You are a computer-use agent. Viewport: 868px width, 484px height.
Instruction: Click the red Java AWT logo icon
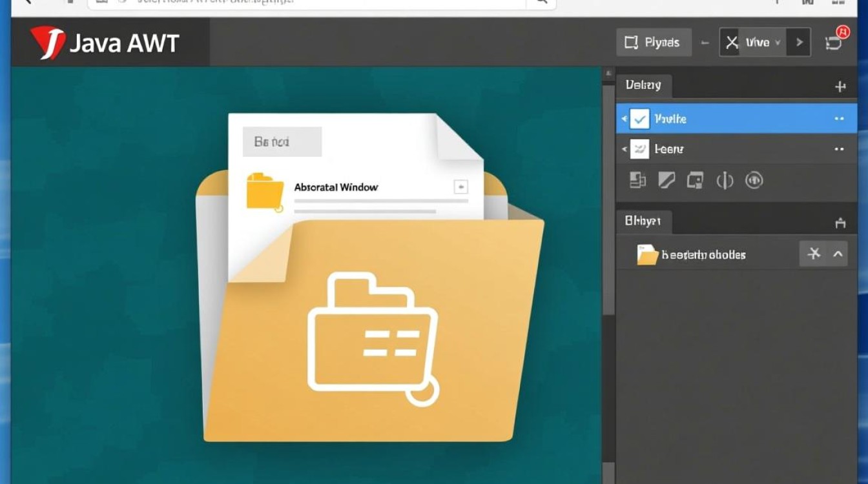(x=48, y=43)
